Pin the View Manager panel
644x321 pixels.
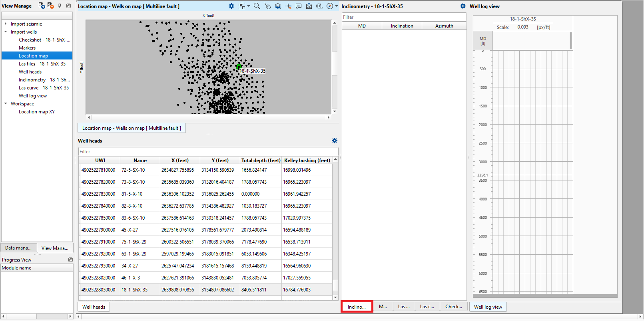[x=60, y=6]
